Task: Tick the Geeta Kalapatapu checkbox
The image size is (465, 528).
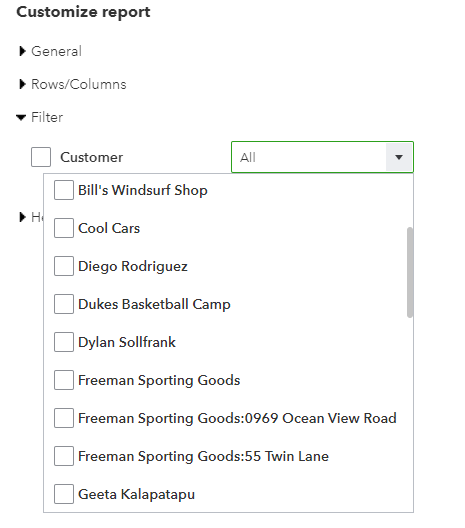Action: 64,494
